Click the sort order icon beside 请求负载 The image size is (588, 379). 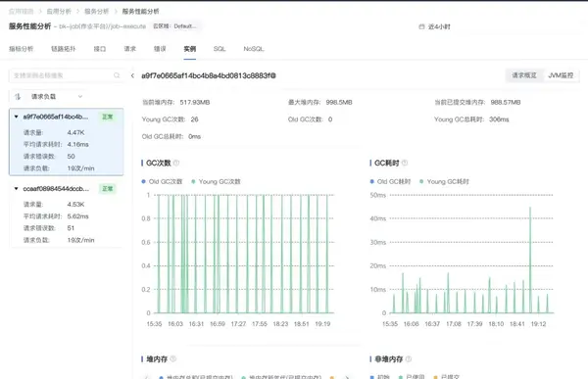18,97
